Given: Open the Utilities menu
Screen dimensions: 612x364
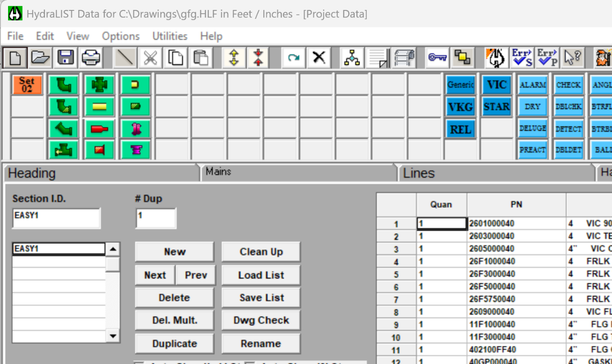Looking at the screenshot, I should (x=169, y=36).
